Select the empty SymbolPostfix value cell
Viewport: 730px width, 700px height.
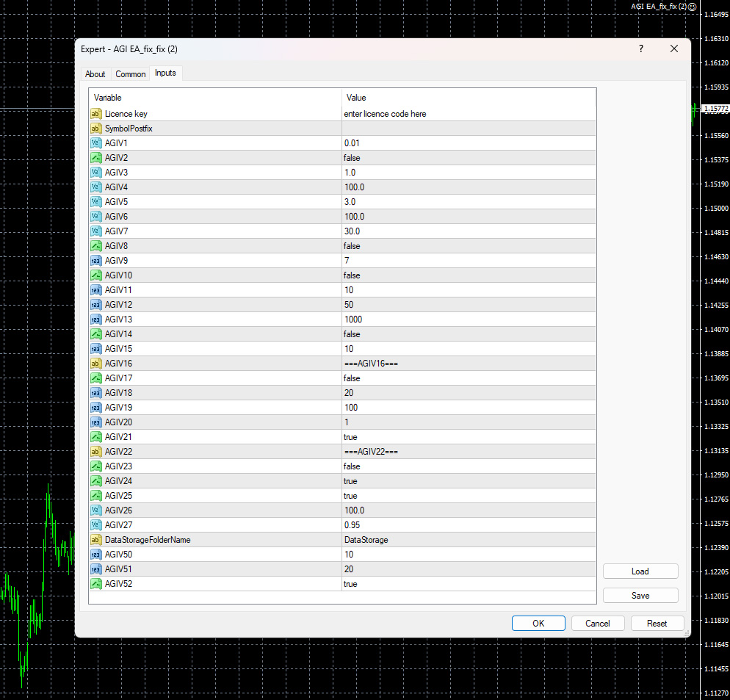point(469,129)
